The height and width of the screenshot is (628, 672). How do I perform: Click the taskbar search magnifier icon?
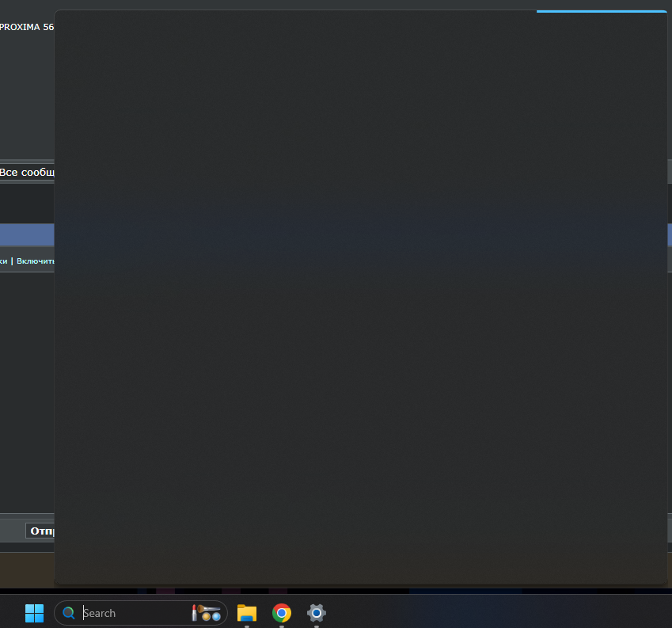pyautogui.click(x=69, y=613)
